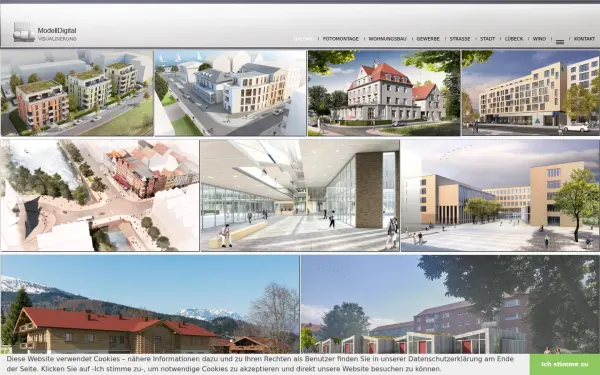Open the Fotomontage menu item

[341, 39]
